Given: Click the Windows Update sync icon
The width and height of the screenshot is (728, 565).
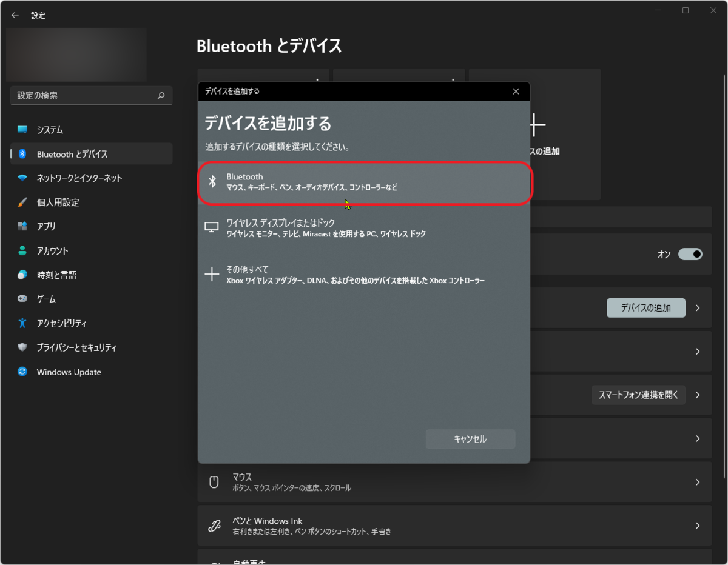Looking at the screenshot, I should 22,372.
